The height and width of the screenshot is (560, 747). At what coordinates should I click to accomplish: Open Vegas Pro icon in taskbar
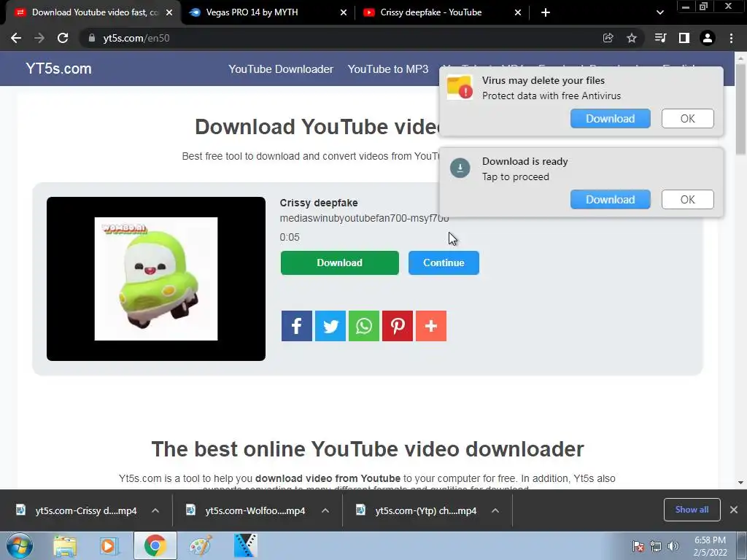pos(246,546)
